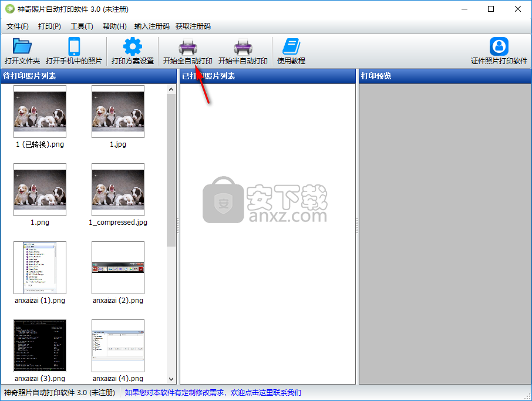Click file name label 1_compressed.jpg

pos(118,223)
